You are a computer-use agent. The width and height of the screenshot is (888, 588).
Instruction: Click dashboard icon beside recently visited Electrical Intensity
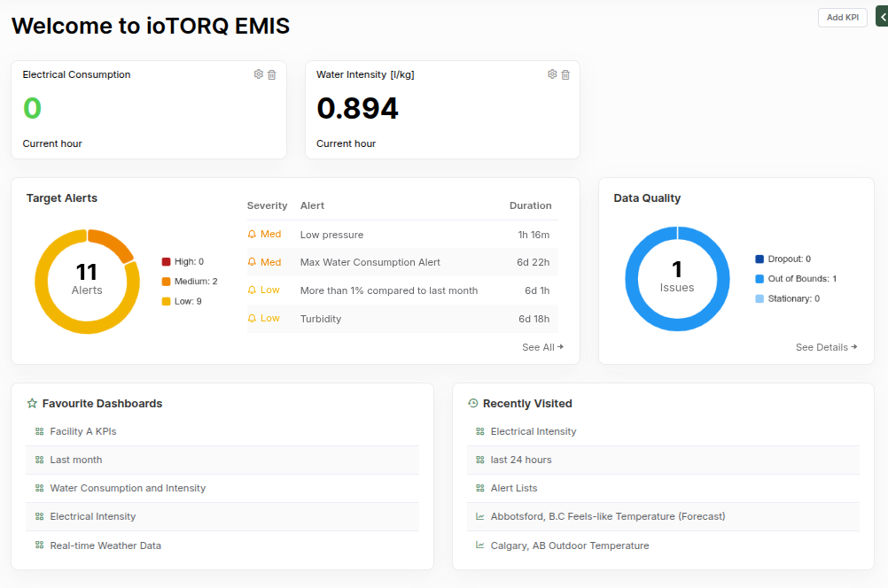(480, 431)
